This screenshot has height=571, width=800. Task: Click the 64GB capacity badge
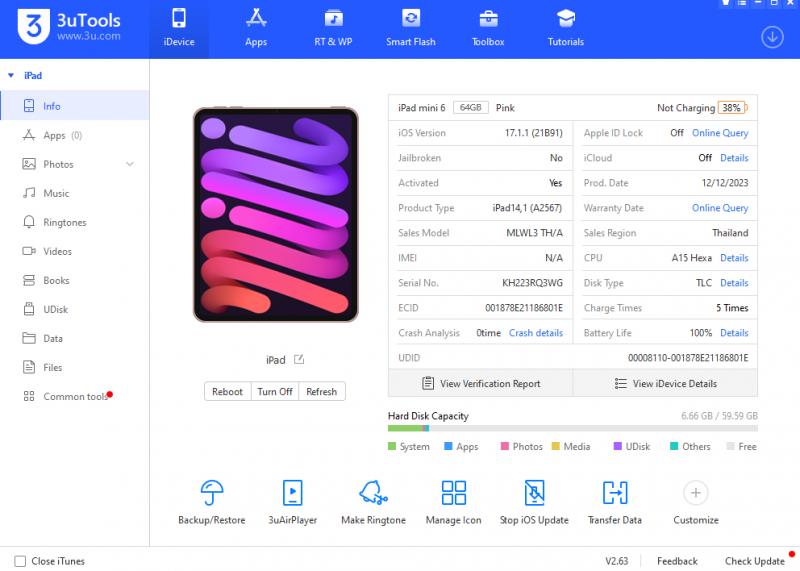click(x=470, y=108)
